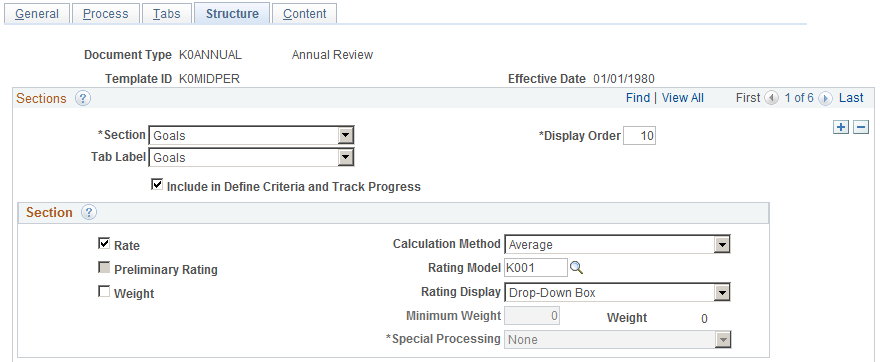This screenshot has width=880, height=362.
Task: Open help icon beside Section group
Action: point(89,213)
